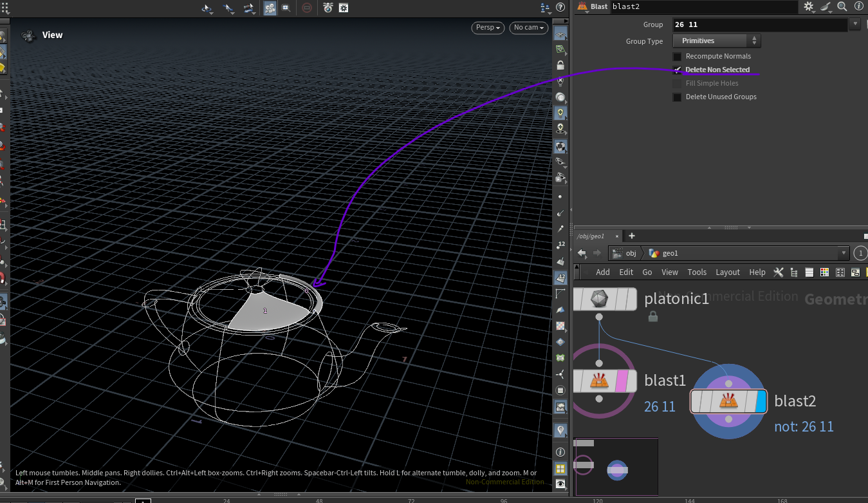Toggle the blast1 pink template flag
868x503 pixels.
622,381
